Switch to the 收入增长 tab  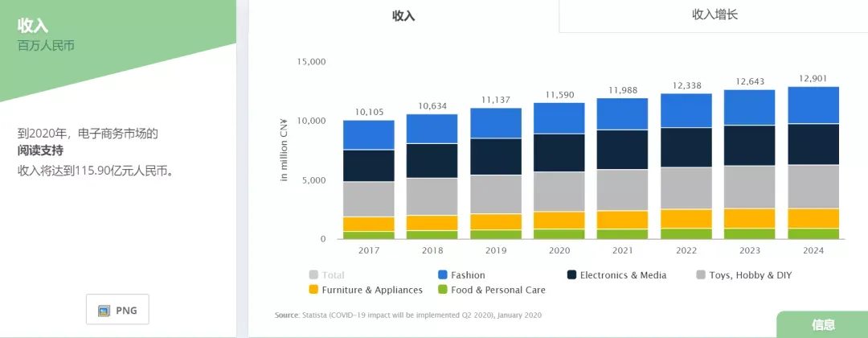tap(714, 15)
